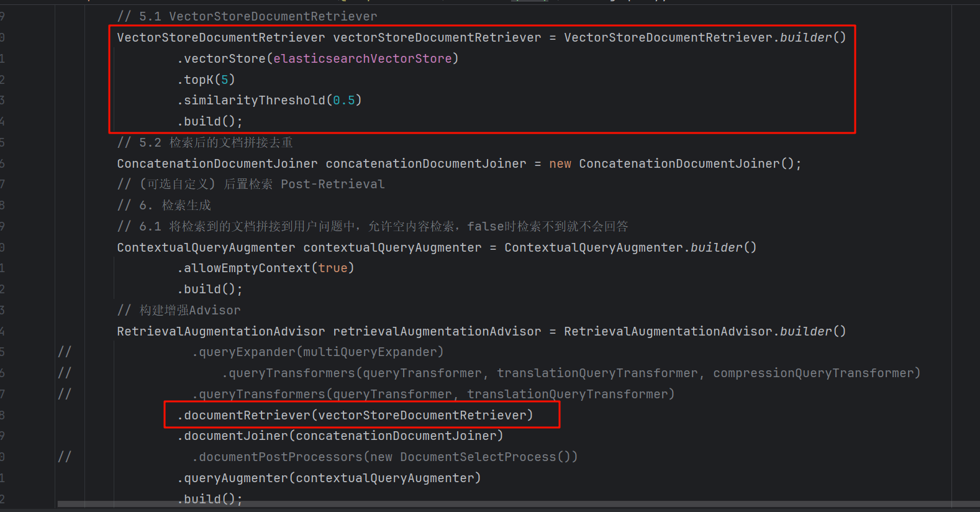
Task: Click 'builder()' after 'RetrievalAugmentationAdvisor.'
Action: pyautogui.click(x=813, y=331)
